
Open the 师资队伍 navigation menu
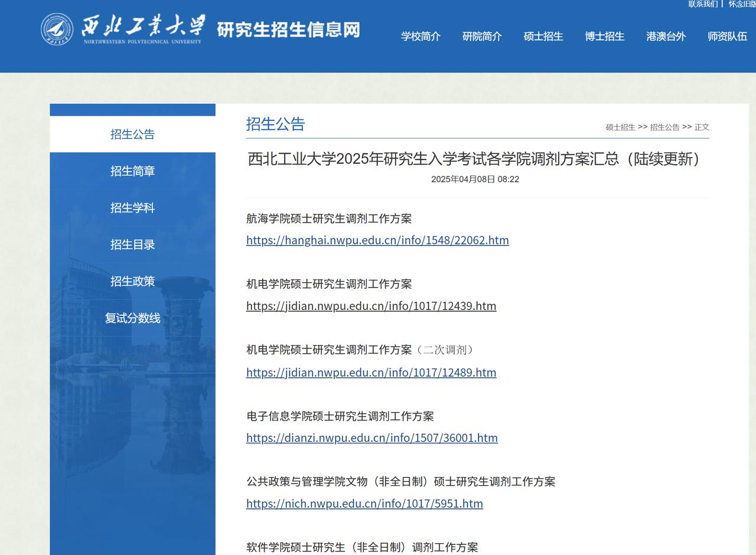point(728,37)
